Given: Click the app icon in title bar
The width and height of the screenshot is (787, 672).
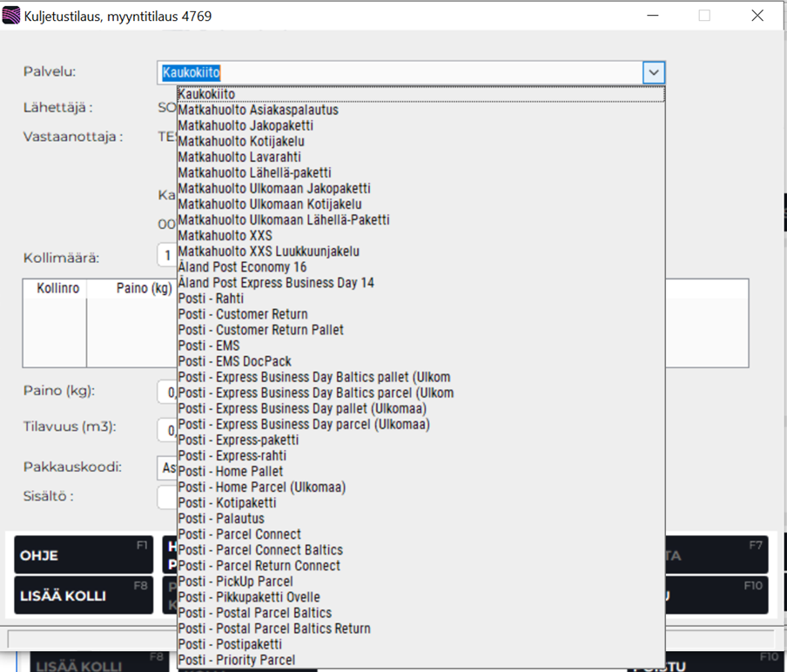Looking at the screenshot, I should (12, 16).
